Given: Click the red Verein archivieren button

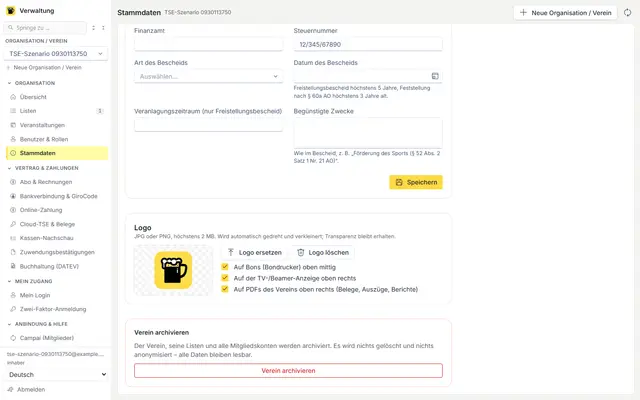Looking at the screenshot, I should (x=288, y=371).
